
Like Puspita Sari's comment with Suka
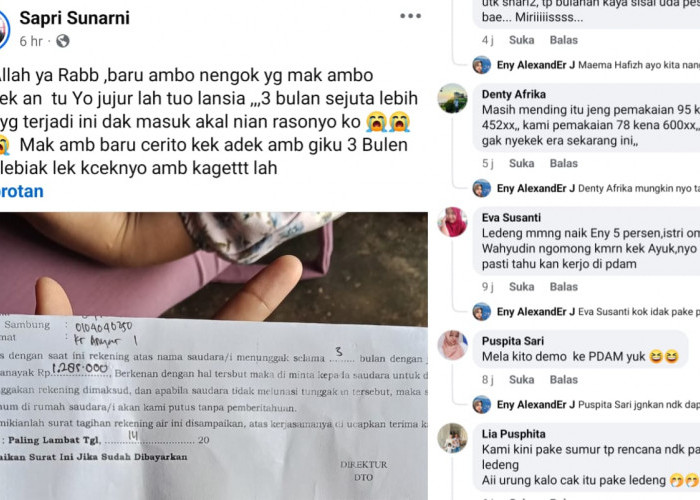(521, 379)
